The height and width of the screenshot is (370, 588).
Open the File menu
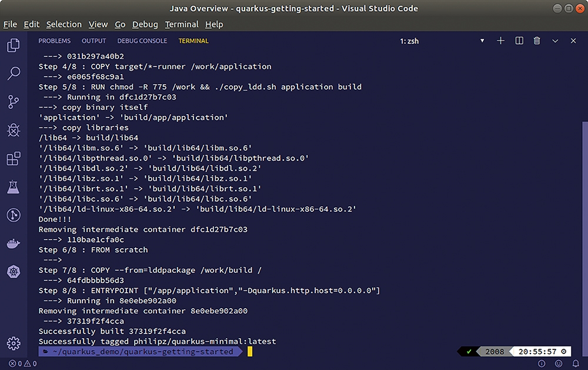coord(10,24)
